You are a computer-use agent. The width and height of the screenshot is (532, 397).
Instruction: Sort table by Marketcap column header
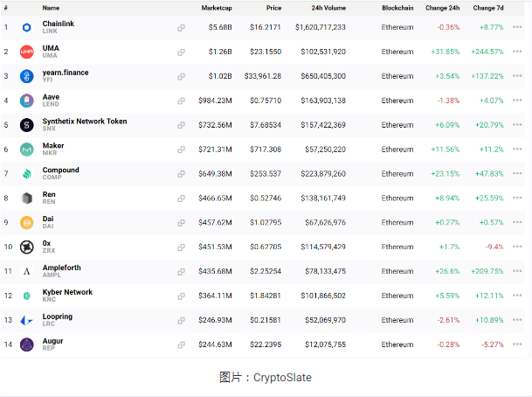tap(217, 7)
